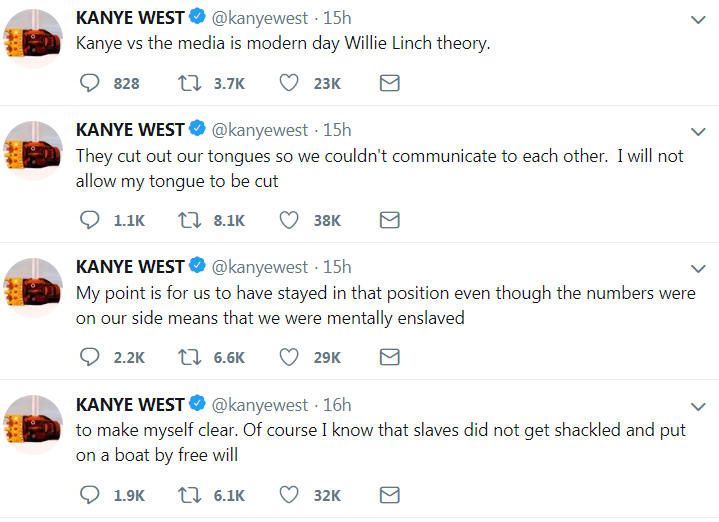719x522 pixels.
Task: Like the 'mentally enslaved' tweet
Action: pyautogui.click(x=289, y=357)
